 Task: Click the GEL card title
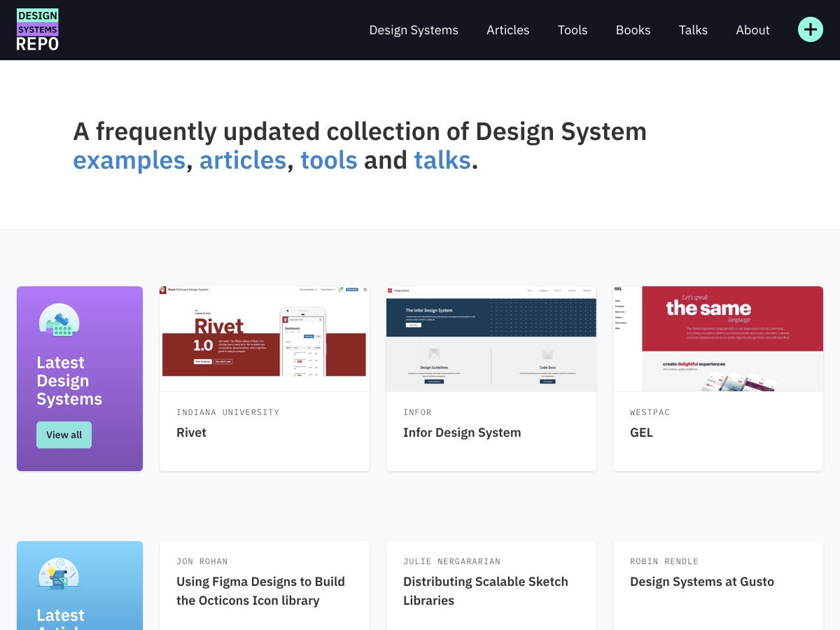(641, 433)
